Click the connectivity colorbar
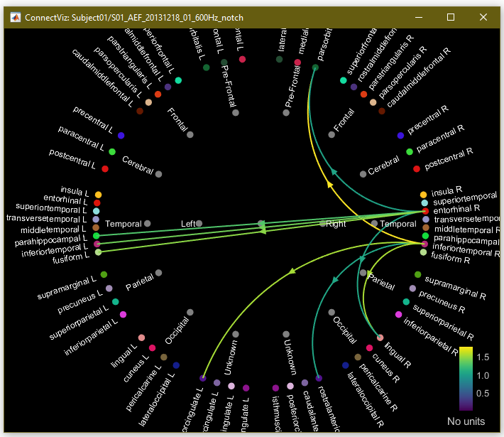 click(466, 378)
